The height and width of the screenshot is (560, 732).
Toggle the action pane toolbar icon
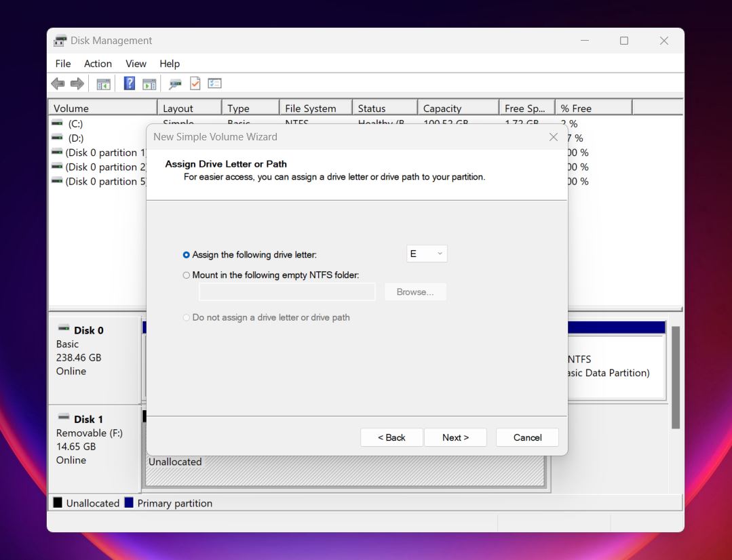tap(149, 84)
